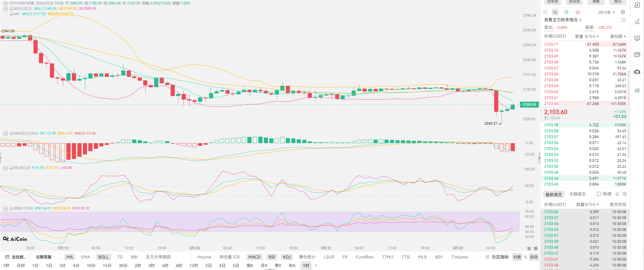
Task: Switch to the 大额成交 tab
Action: (577, 194)
